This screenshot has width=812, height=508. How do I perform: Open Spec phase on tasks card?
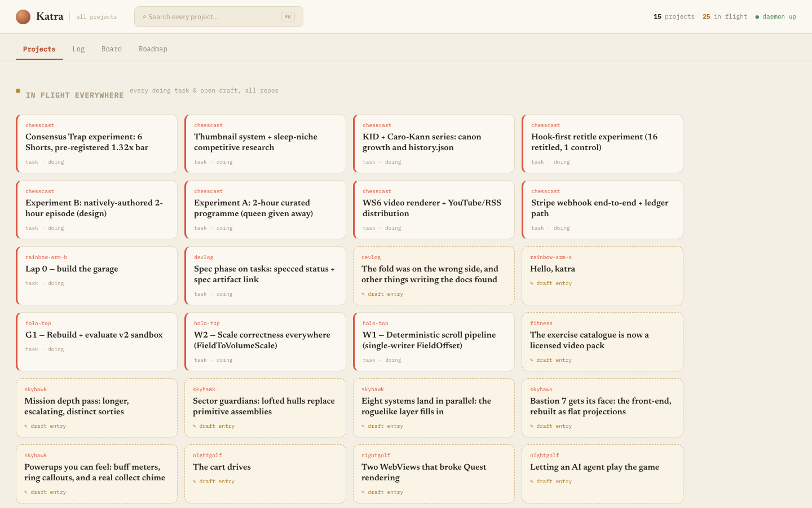[x=265, y=275]
